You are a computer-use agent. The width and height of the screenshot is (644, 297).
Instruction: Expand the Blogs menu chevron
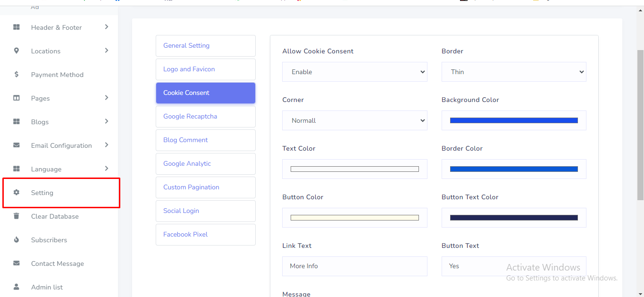107,121
